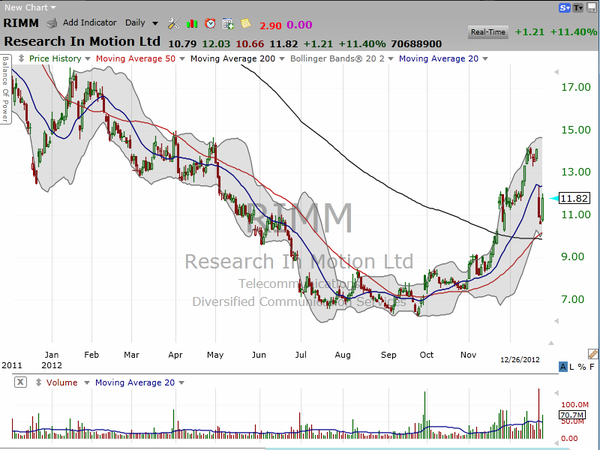This screenshot has height=450, width=600.
Task: Click the 11.82 current price label
Action: pos(574,198)
